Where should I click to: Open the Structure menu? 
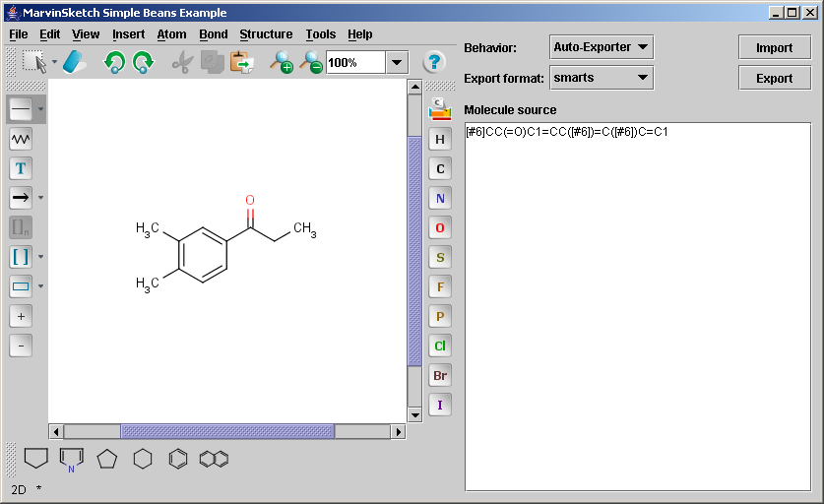(x=266, y=34)
